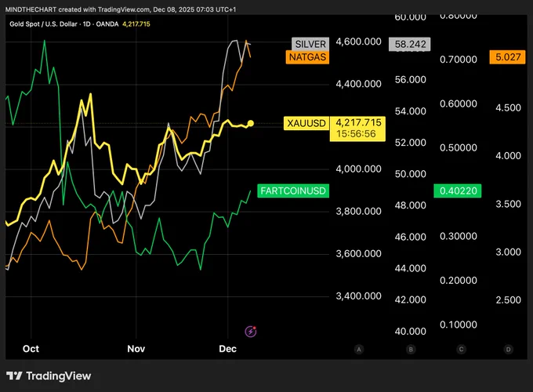This screenshot has width=533, height=392.
Task: Click the FARTCOINUSD series label
Action: pyautogui.click(x=293, y=191)
